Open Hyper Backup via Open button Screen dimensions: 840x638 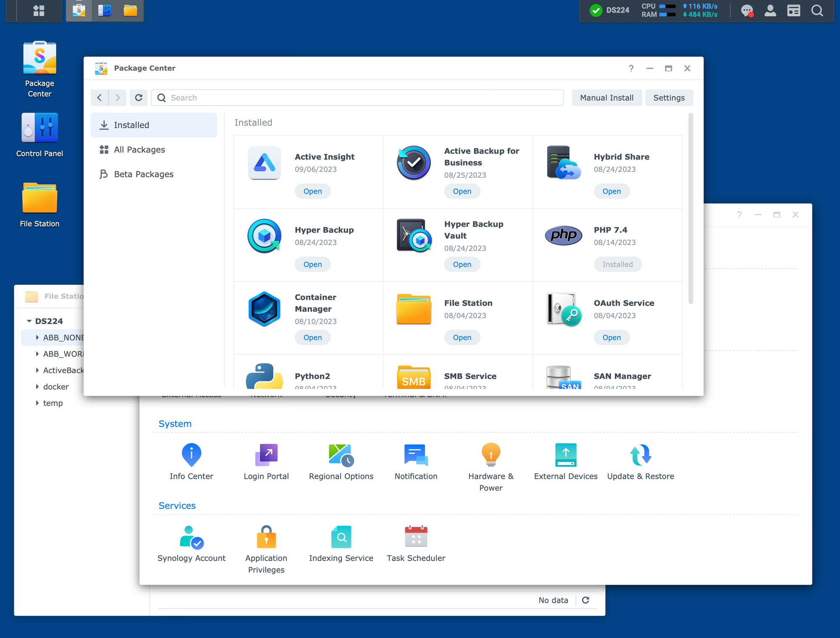[312, 264]
